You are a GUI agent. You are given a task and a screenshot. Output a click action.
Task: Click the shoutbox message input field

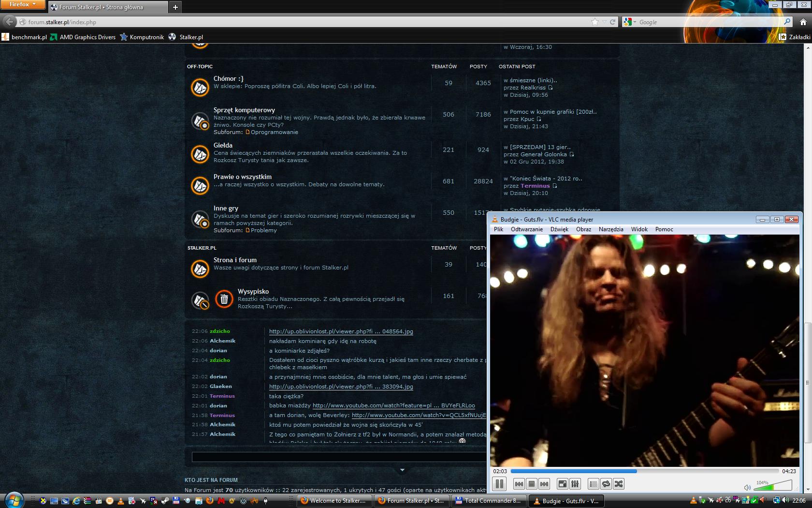click(339, 457)
